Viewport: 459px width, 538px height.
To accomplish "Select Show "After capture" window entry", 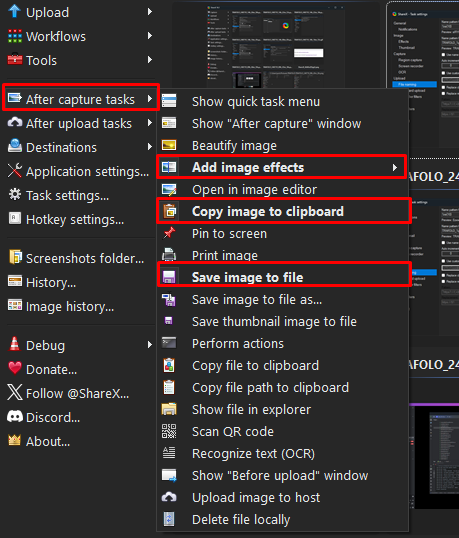I will click(x=283, y=123).
